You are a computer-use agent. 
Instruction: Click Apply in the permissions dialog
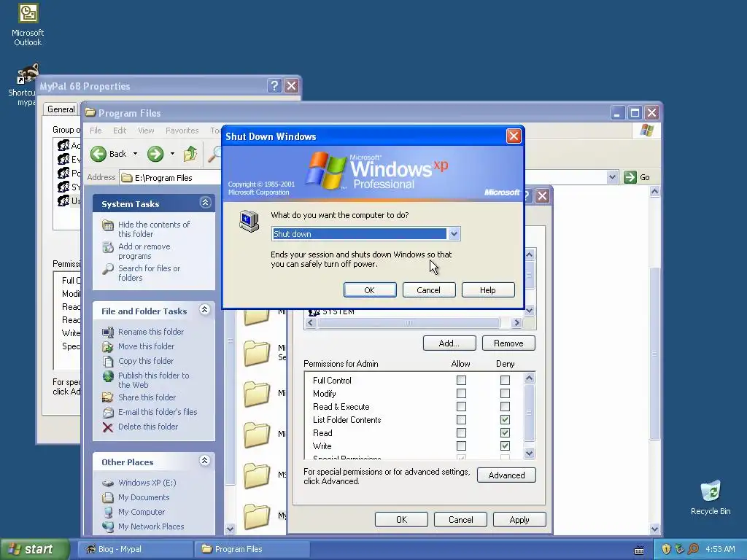(x=519, y=519)
